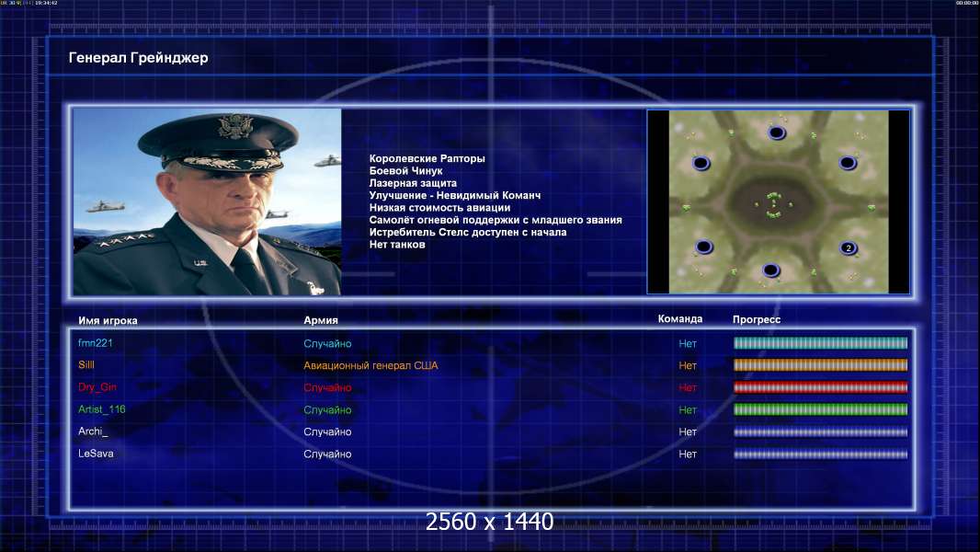Click 'Улучшение - Невидимый Команч' line

455,195
